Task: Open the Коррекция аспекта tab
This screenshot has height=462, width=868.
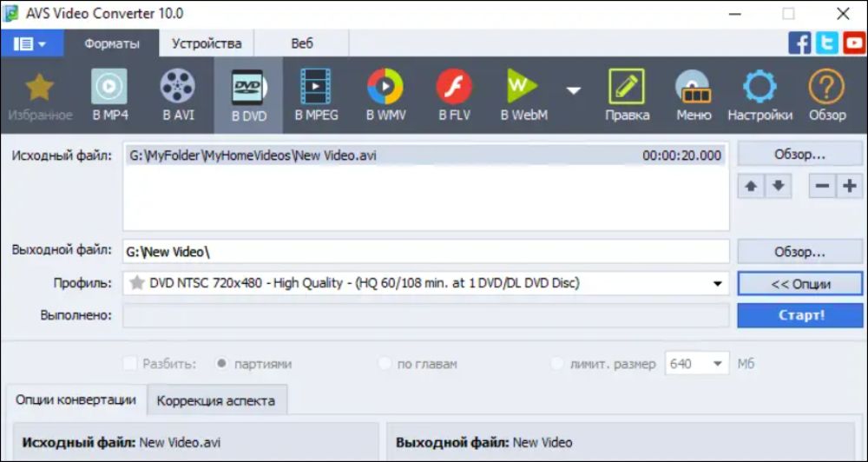Action: point(216,400)
